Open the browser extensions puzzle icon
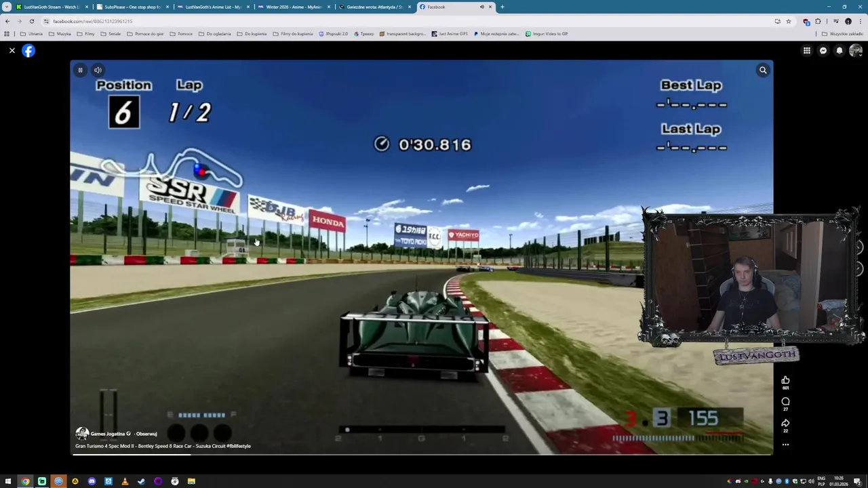This screenshot has height=488, width=868. (818, 21)
